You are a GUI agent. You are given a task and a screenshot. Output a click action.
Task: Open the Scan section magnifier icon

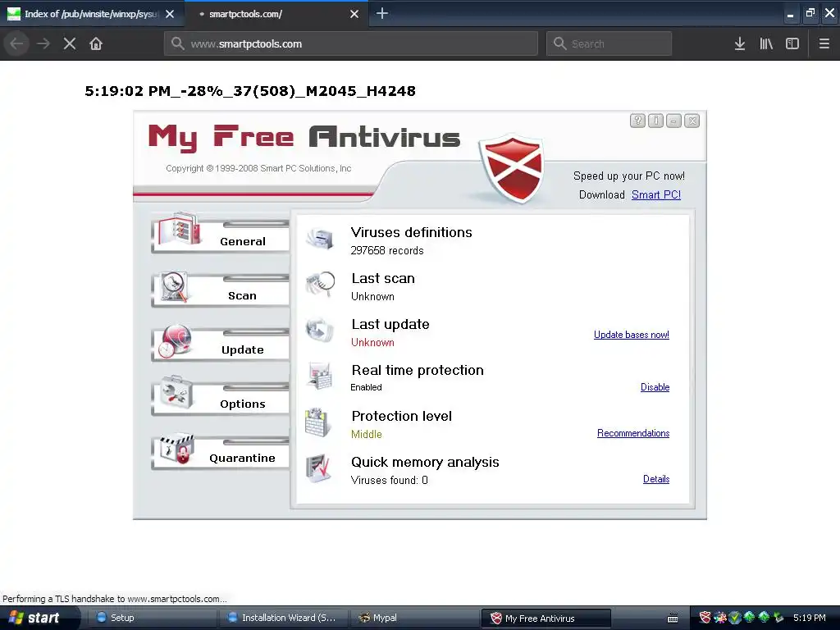pyautogui.click(x=175, y=286)
